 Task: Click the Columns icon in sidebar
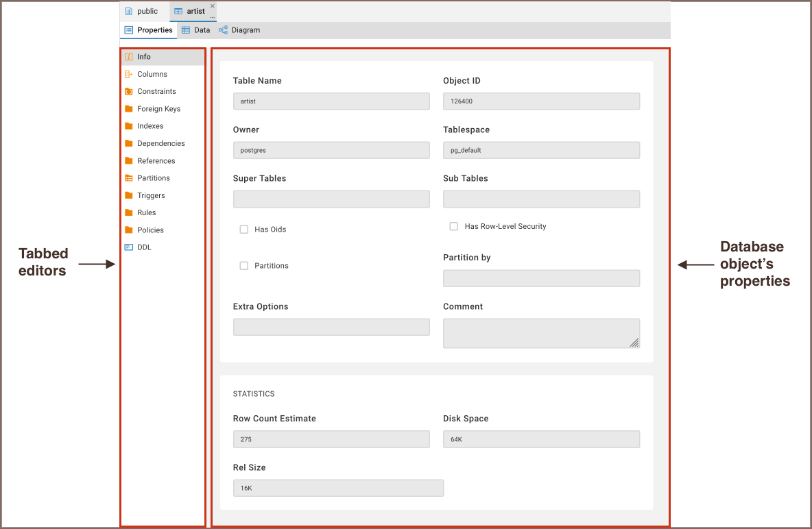click(128, 74)
